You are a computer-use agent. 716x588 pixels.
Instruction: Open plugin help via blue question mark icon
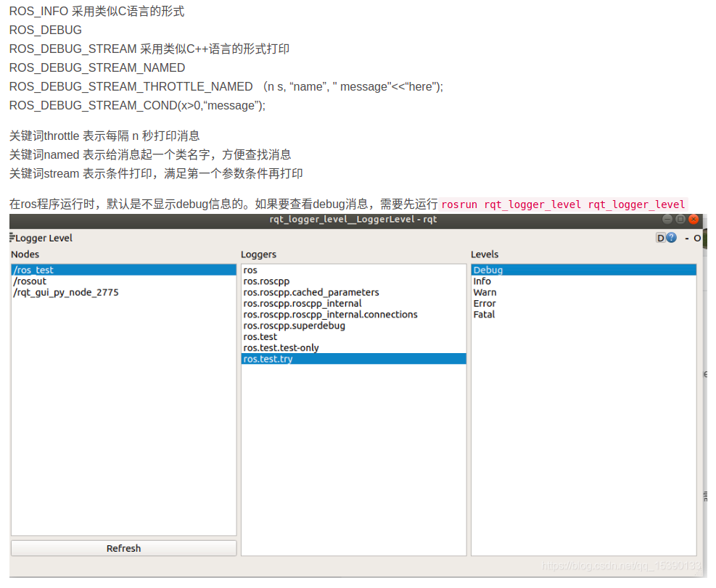(x=670, y=237)
